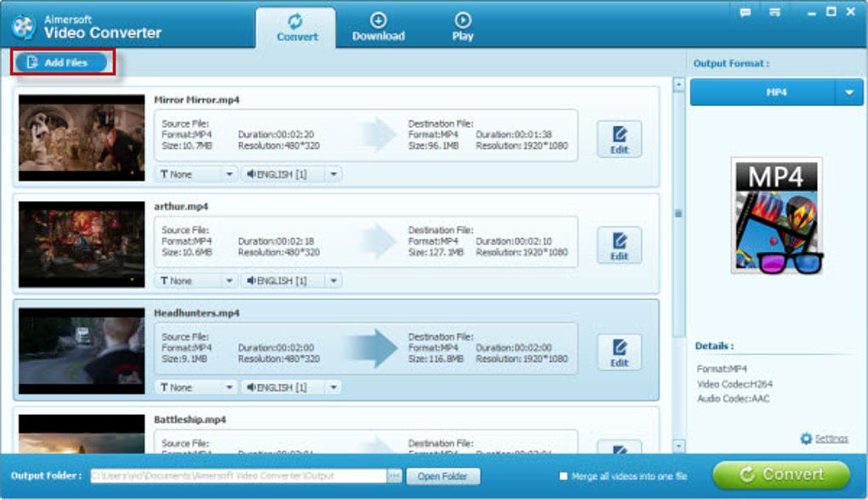This screenshot has width=868, height=500.
Task: Click Video Codec:H264 detail text
Action: coord(734,383)
